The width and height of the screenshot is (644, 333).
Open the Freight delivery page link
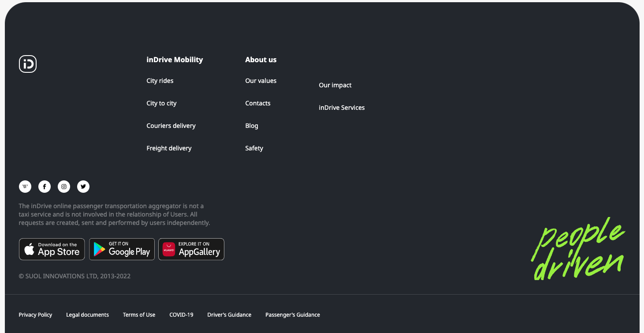[169, 148]
